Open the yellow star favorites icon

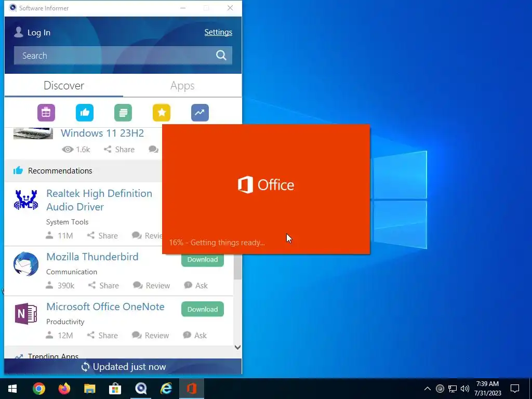point(162,113)
